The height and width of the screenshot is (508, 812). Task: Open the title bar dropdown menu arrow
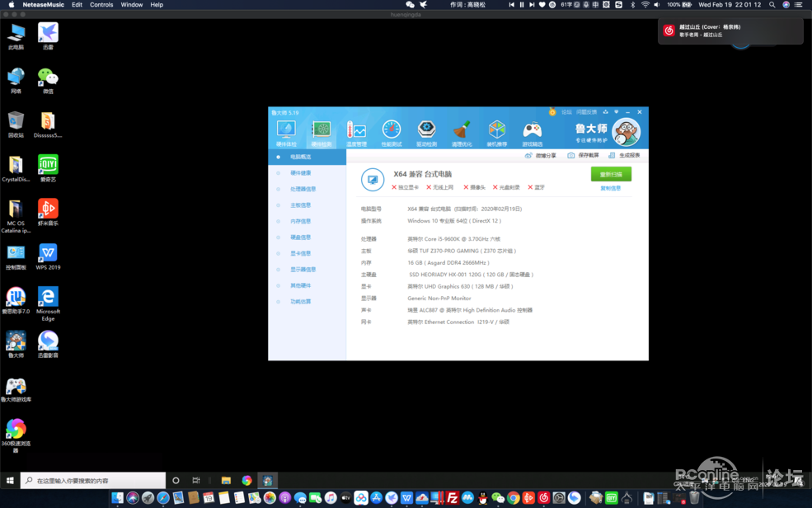pyautogui.click(x=617, y=112)
